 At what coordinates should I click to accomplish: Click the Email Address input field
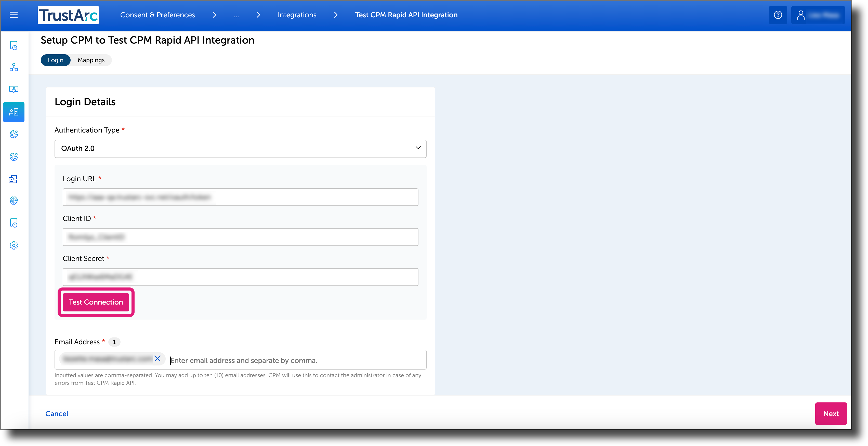297,360
